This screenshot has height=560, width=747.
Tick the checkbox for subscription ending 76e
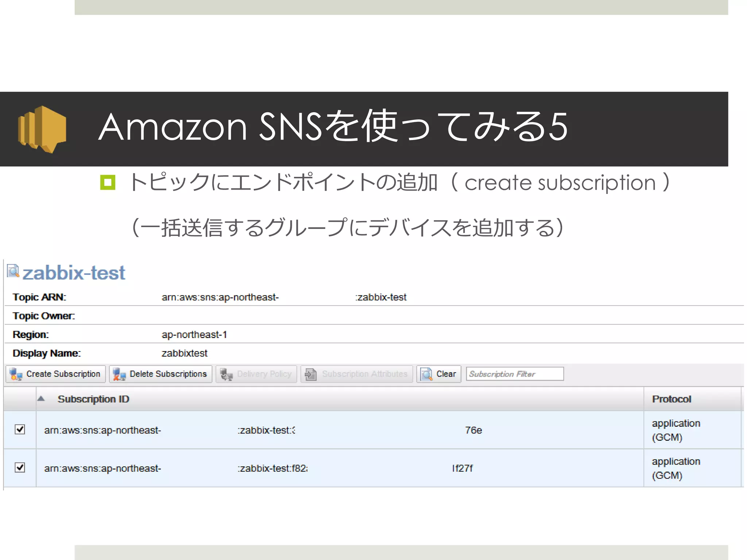coord(20,429)
